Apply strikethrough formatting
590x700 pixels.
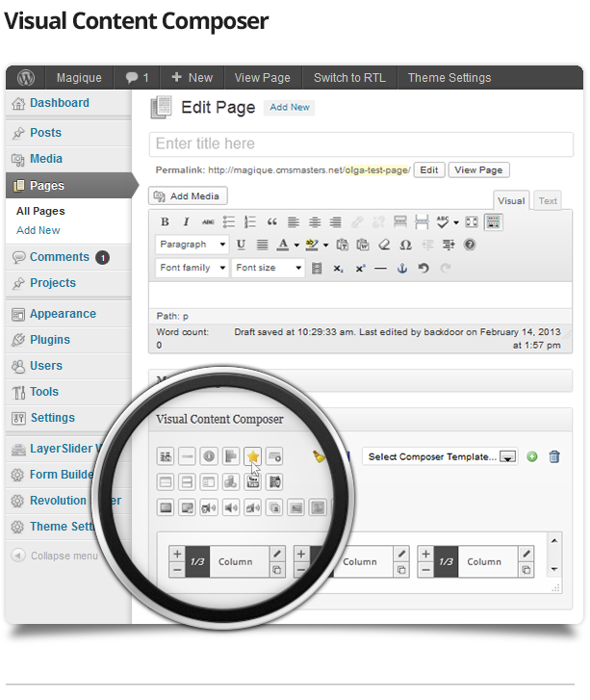pos(208,221)
